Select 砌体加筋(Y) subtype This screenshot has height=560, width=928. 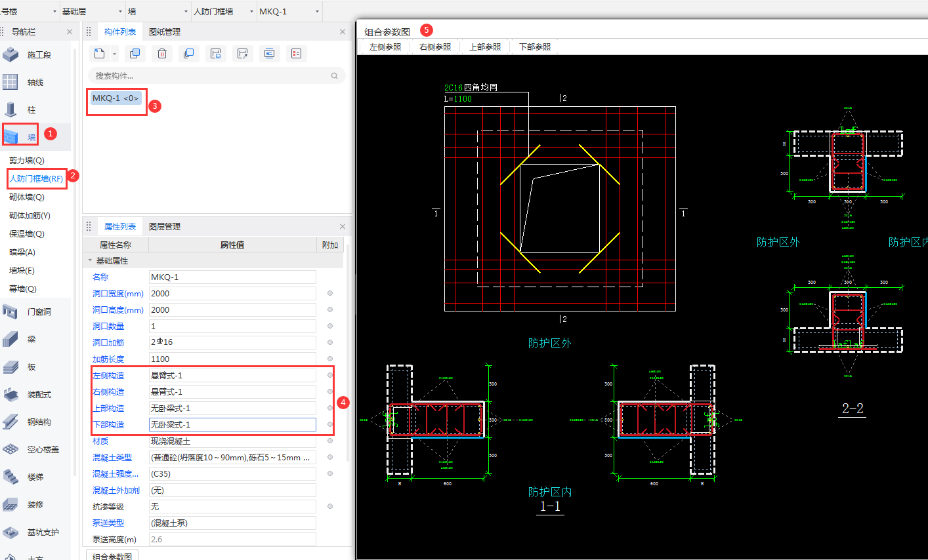30,216
